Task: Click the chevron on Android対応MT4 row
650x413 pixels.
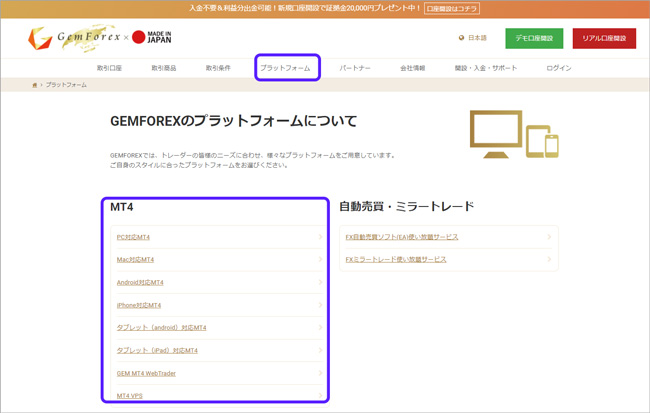Action: (x=320, y=282)
